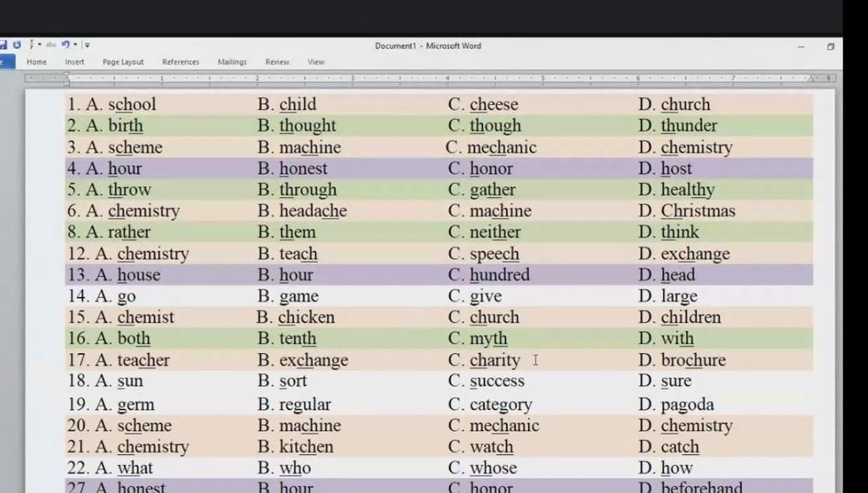Click 'exchange' in row 12

695,254
